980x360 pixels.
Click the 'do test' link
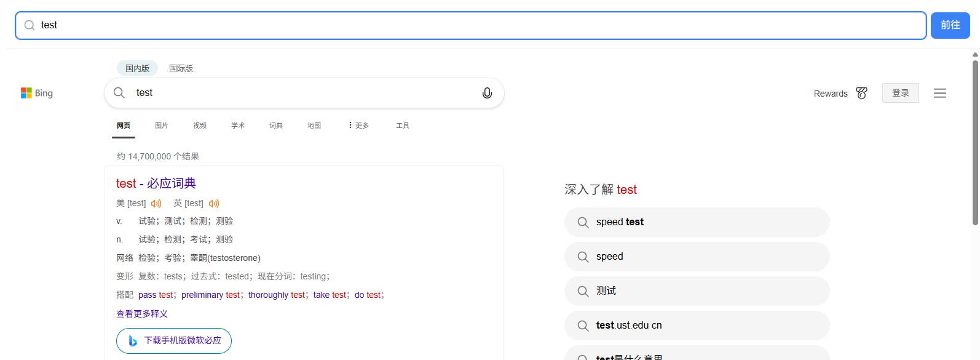click(x=368, y=295)
